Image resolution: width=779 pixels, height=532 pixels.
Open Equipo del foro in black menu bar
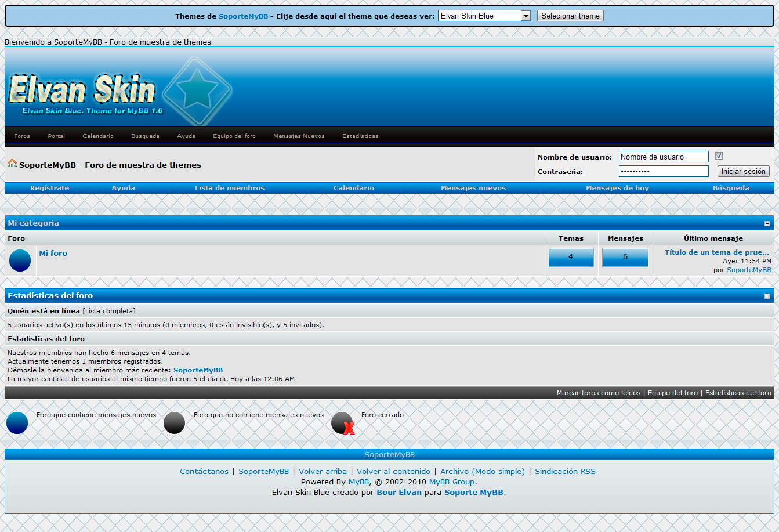pyautogui.click(x=234, y=136)
